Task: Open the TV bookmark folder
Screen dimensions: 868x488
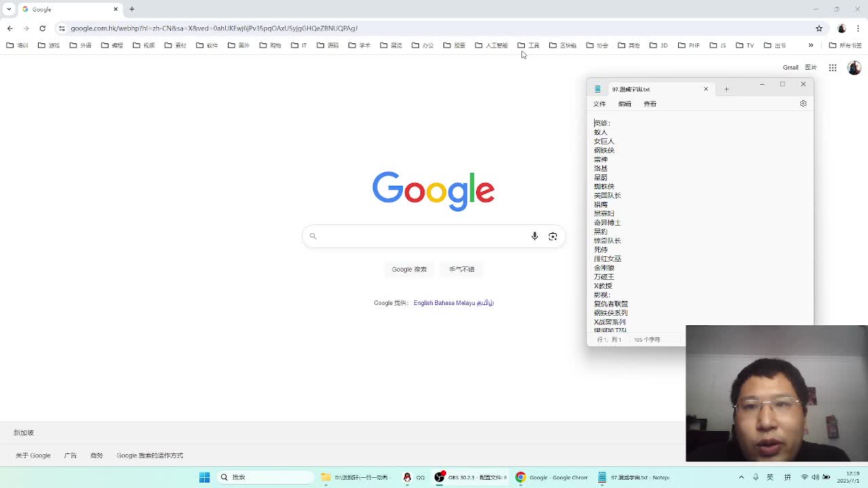Action: click(745, 45)
